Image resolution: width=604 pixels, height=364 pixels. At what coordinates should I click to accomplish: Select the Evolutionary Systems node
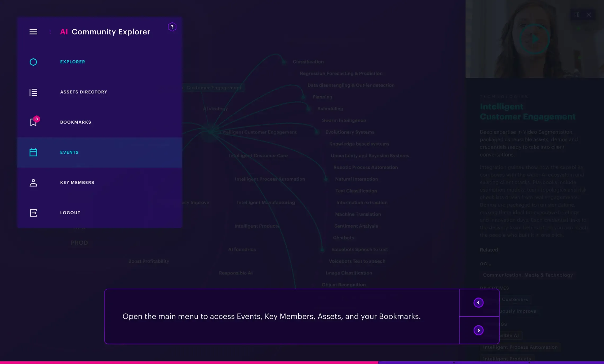coord(350,132)
